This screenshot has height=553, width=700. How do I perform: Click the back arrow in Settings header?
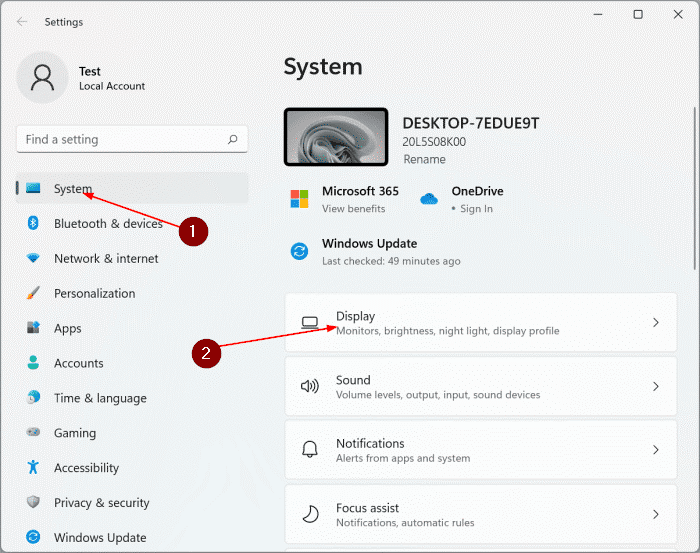22,21
